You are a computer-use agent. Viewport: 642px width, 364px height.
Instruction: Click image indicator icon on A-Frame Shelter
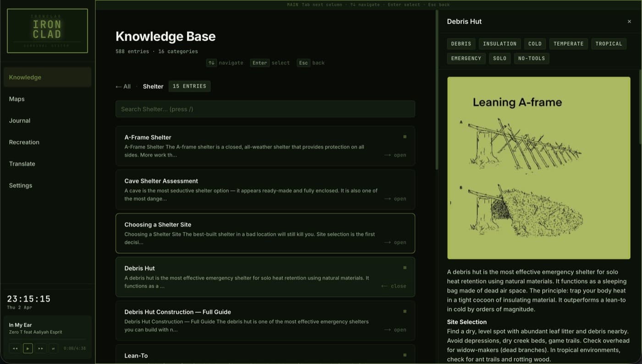(x=404, y=137)
